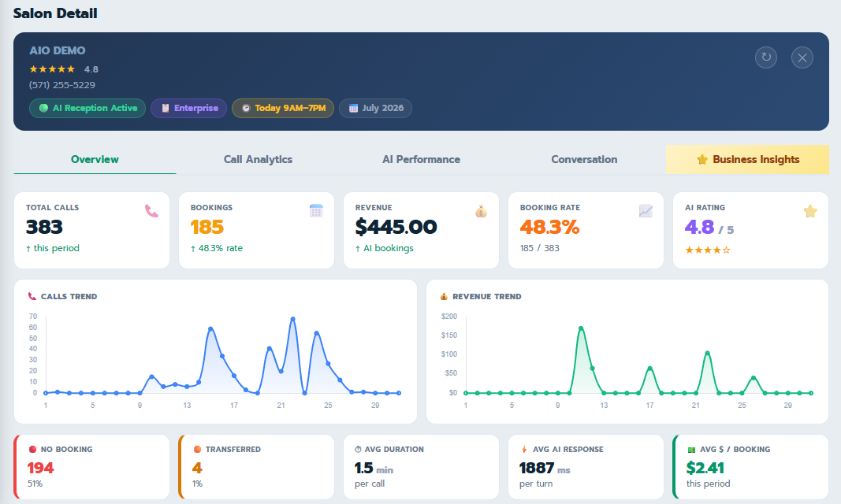Click the phone icon beside Calls Trend title

[32, 296]
